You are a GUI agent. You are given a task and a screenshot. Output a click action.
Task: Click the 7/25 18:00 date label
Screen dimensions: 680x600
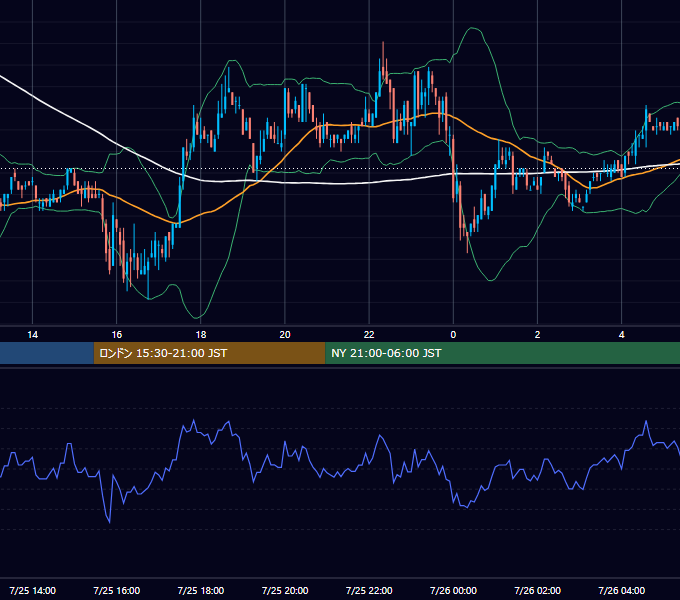(x=201, y=590)
